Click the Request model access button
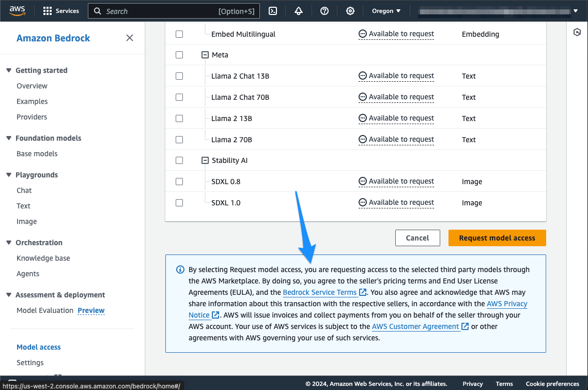Screen dimensions: 588x390 (497, 238)
